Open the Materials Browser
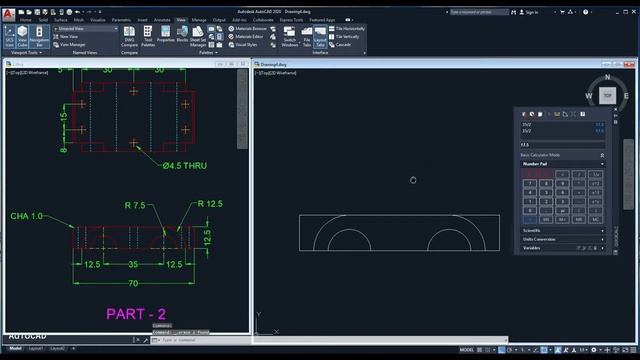 (247, 29)
